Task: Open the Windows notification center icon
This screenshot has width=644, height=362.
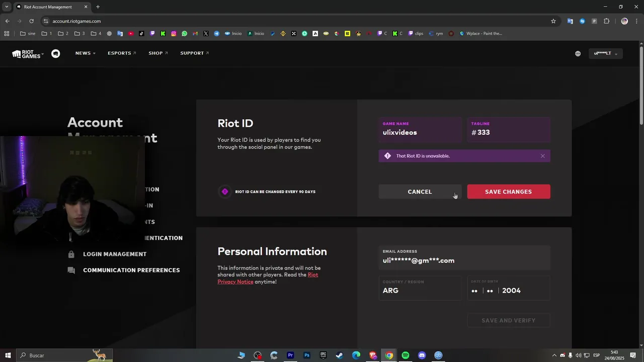Action: click(x=633, y=355)
